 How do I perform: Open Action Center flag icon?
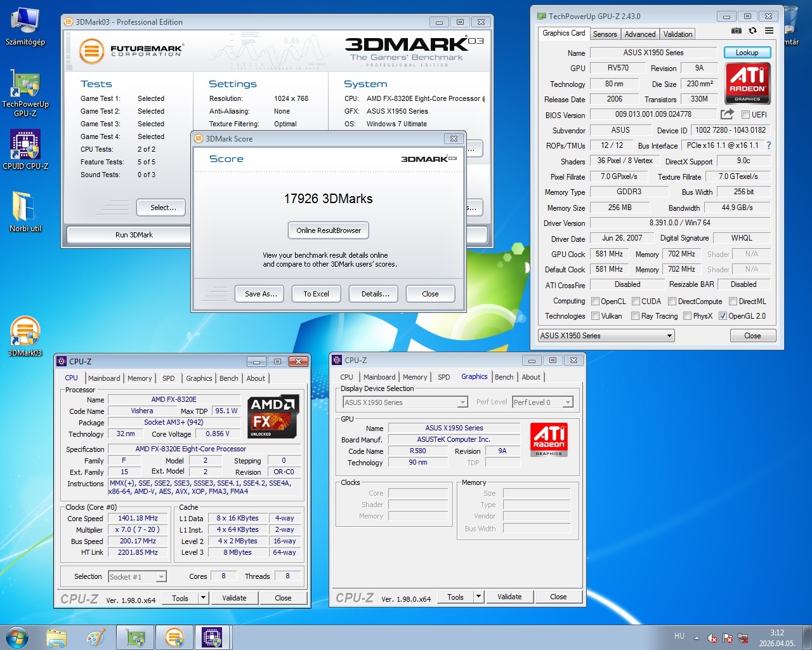(x=728, y=638)
